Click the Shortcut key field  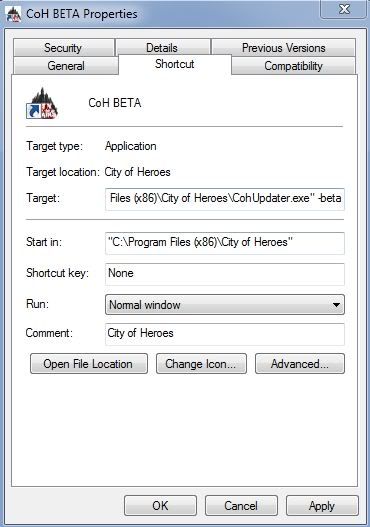(x=225, y=274)
